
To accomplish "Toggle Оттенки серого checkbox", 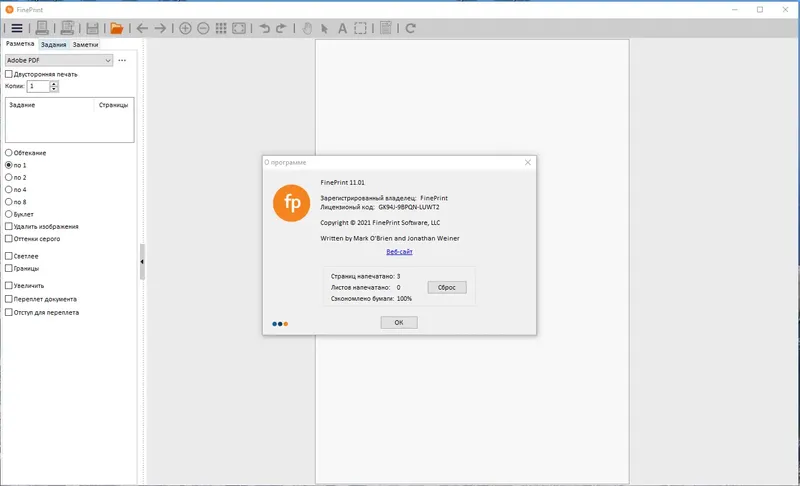I will (9, 239).
